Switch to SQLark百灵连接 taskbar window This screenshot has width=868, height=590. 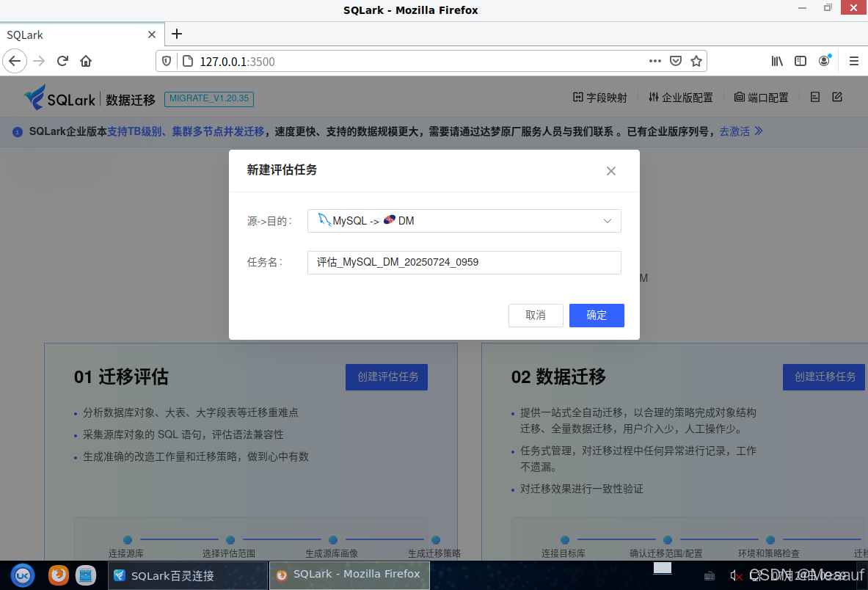pos(187,575)
